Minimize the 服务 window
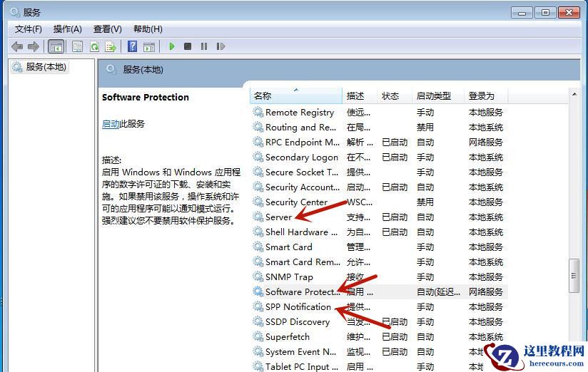This screenshot has width=588, height=372. click(522, 13)
